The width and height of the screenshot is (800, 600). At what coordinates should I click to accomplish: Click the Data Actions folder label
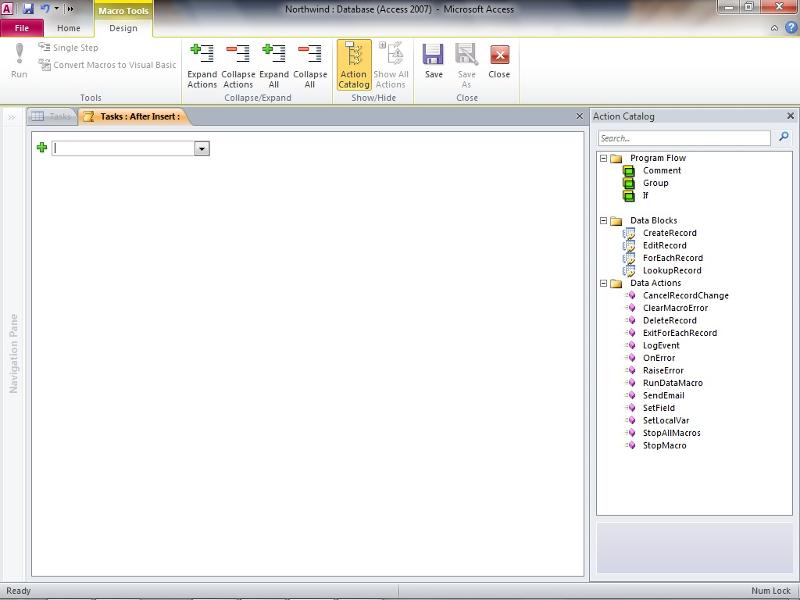(656, 283)
